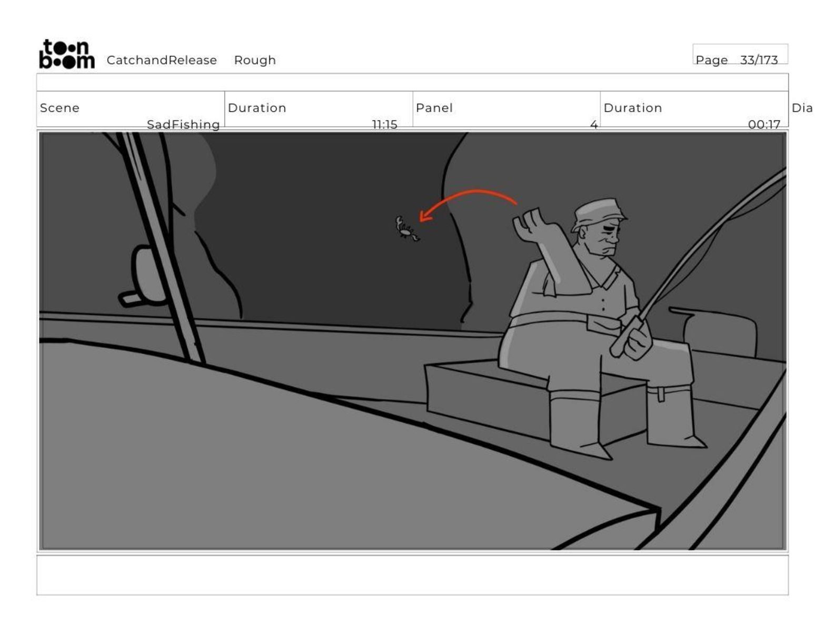Click the panel Duration 00:17 value
Viewport: 834px width, 644px height.
[x=764, y=125]
